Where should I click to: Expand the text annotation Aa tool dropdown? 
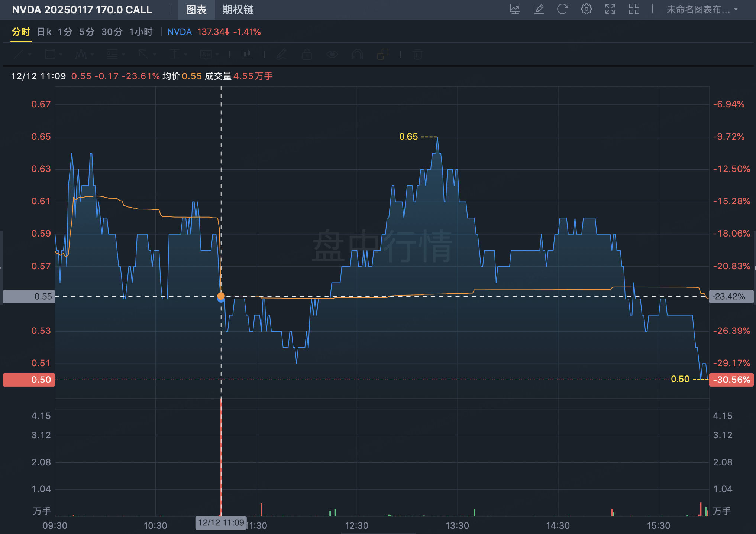pyautogui.click(x=217, y=55)
